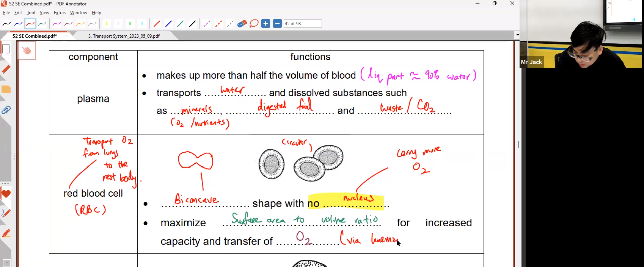The height and width of the screenshot is (267, 644).
Task: Toggle the page thumbnails sidebar panel
Action: pyautogui.click(x=6, y=49)
